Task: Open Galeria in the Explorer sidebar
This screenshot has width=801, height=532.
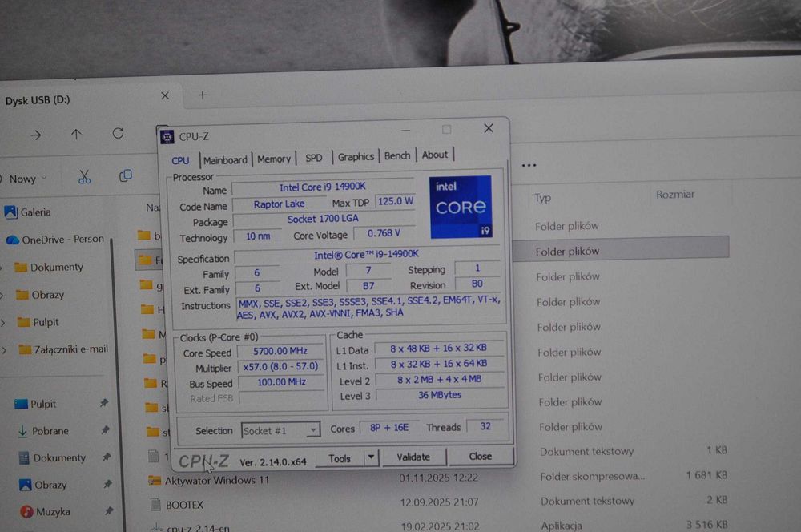Action: [28, 212]
